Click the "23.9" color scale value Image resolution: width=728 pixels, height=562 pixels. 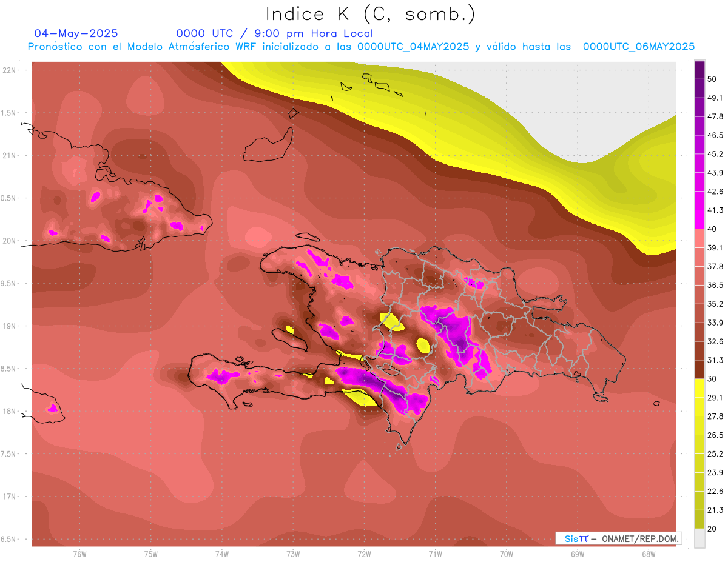[715, 473]
